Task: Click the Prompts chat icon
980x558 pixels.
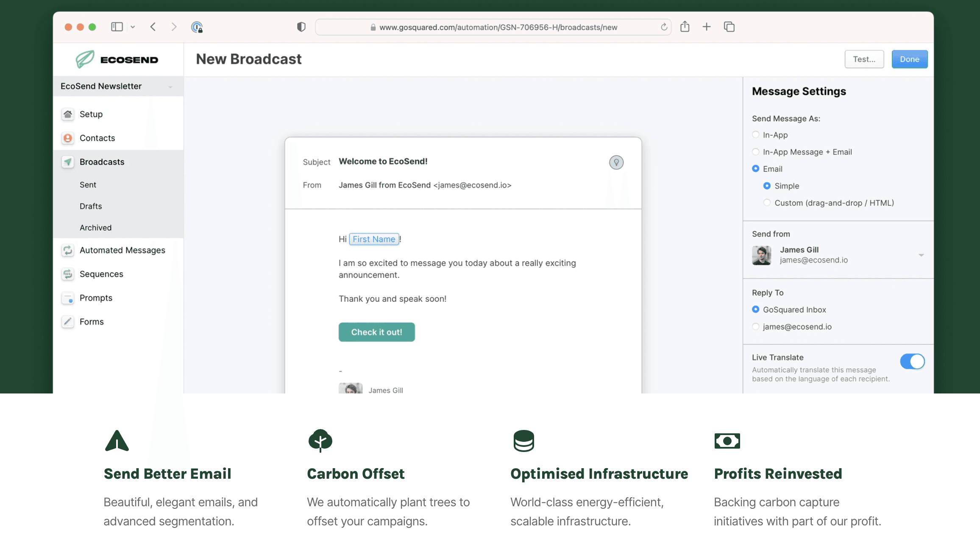Action: coord(68,298)
